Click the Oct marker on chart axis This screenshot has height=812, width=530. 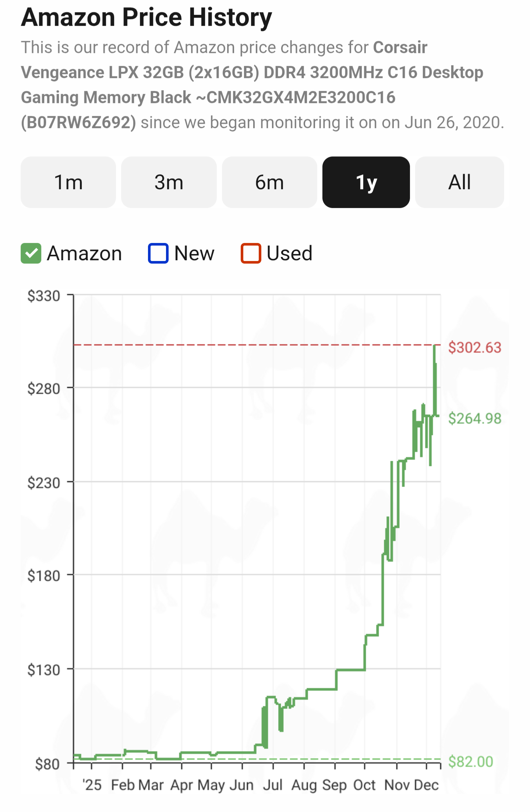pyautogui.click(x=364, y=785)
